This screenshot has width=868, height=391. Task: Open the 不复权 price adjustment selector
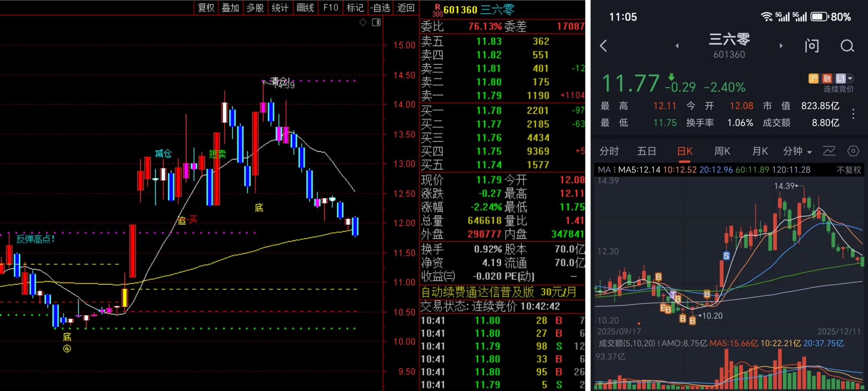coord(849,170)
